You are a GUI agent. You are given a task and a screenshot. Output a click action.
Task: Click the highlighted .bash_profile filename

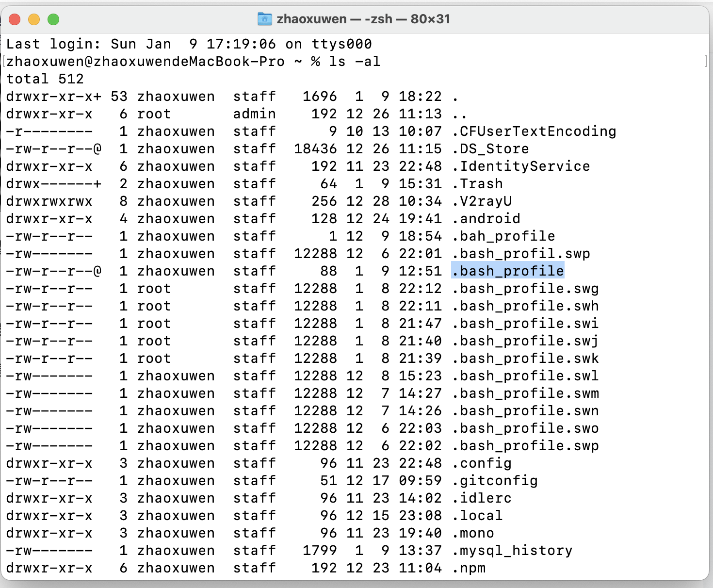coord(508,271)
